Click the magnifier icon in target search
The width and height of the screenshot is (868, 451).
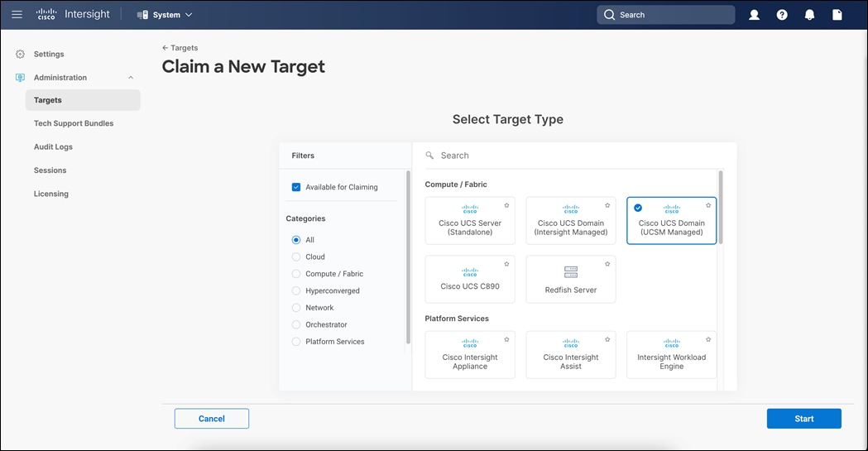(x=429, y=156)
